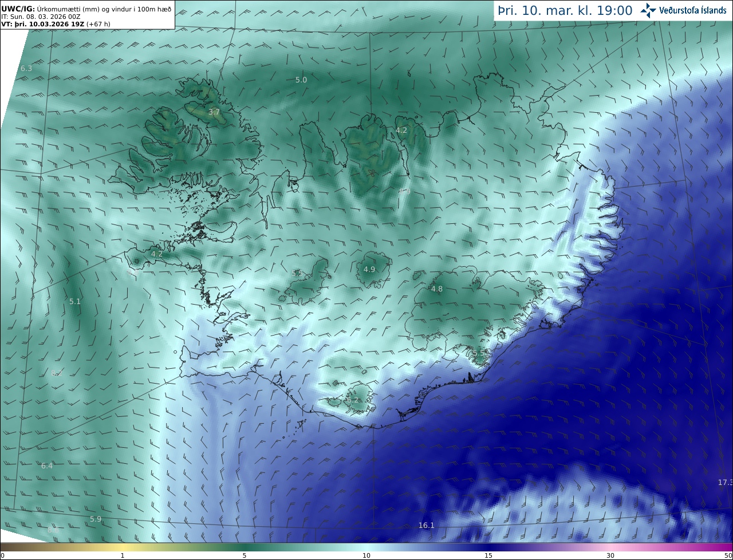Click the 1 tick on the colorbar
The width and height of the screenshot is (733, 560).
coord(123,555)
